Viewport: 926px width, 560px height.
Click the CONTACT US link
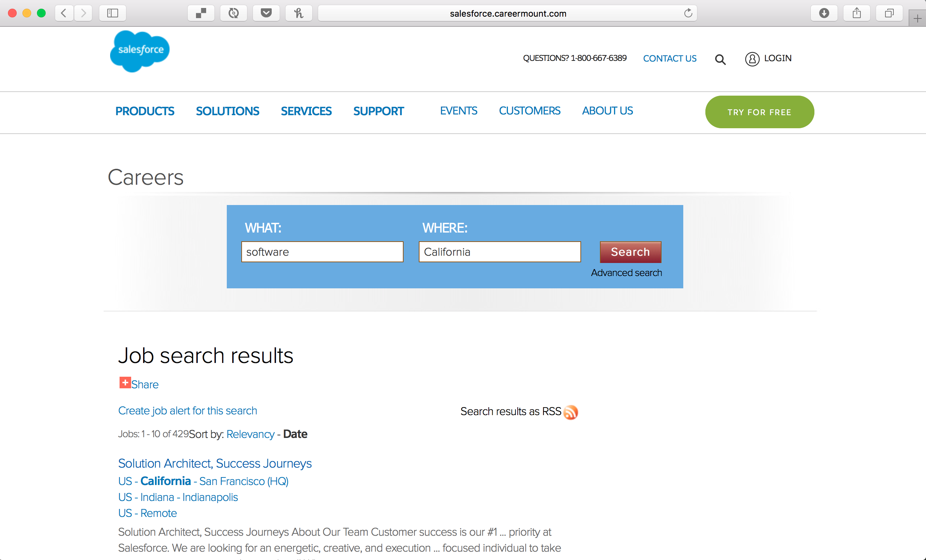coord(670,59)
